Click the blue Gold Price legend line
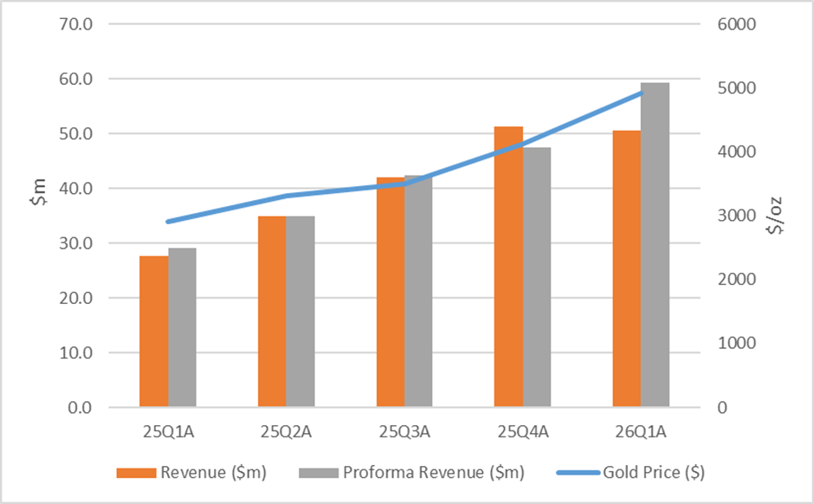 point(578,473)
